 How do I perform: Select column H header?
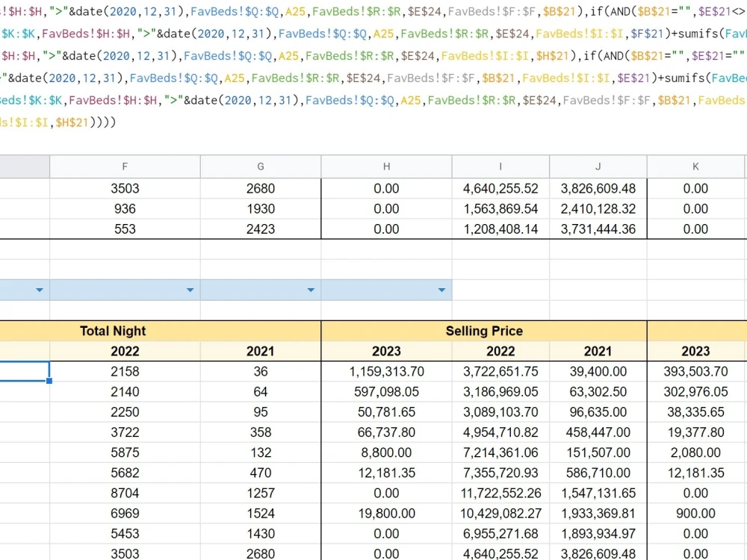tap(386, 167)
